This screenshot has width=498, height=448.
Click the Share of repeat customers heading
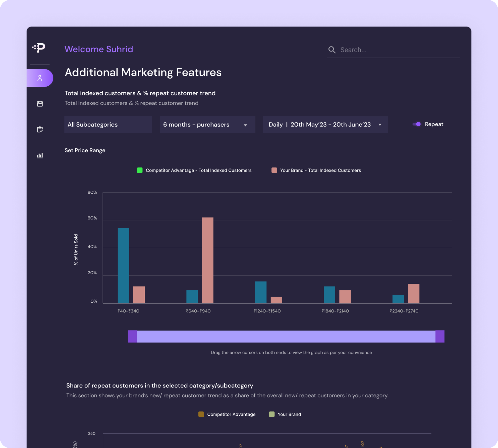tap(160, 386)
